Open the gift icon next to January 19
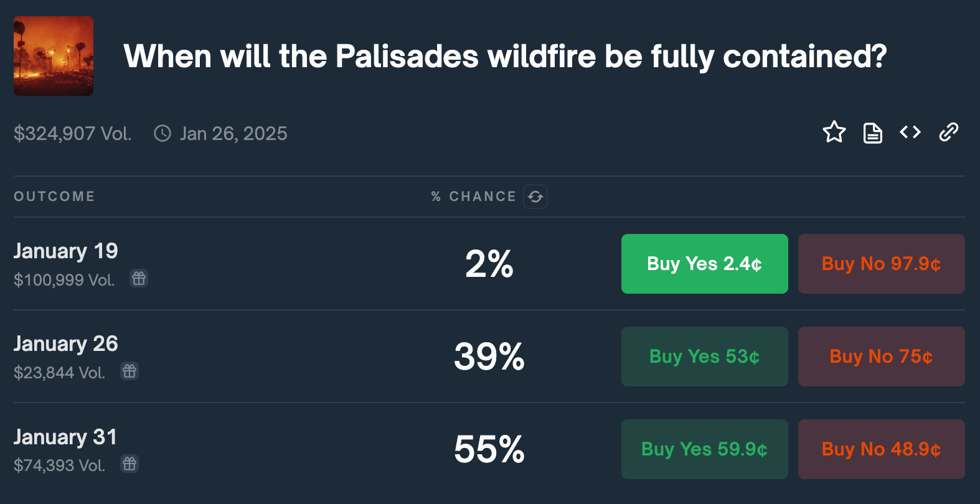Screen dimensions: 980x504 [138, 279]
